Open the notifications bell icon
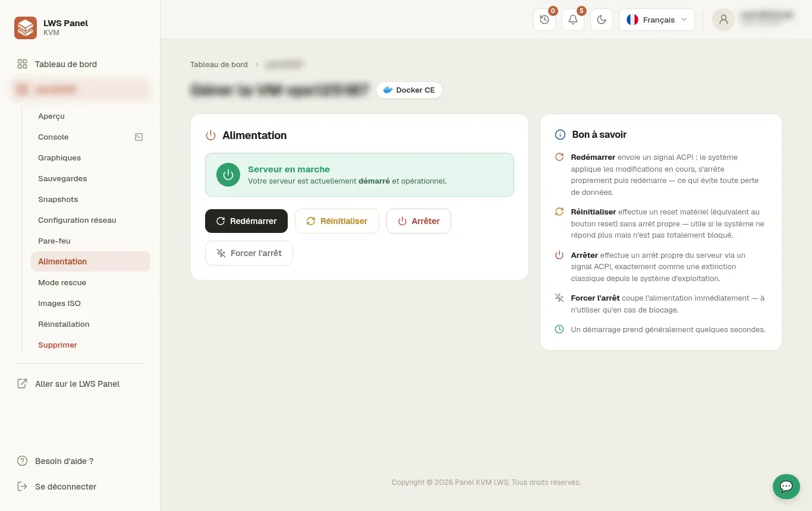The height and width of the screenshot is (511, 812). coord(573,20)
